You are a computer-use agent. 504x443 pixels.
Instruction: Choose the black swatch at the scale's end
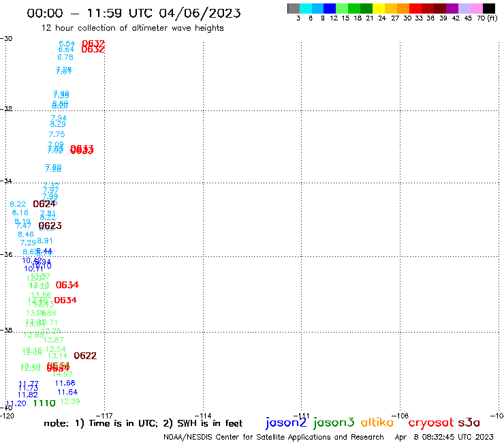pos(489,8)
